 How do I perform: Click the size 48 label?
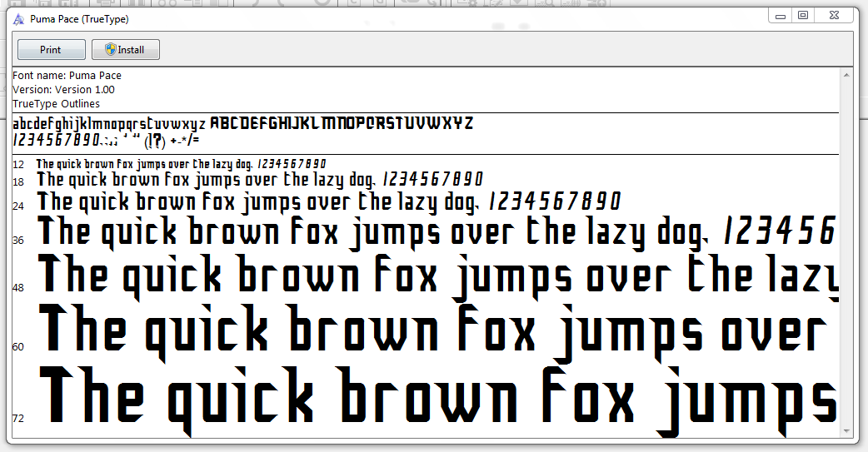point(19,288)
